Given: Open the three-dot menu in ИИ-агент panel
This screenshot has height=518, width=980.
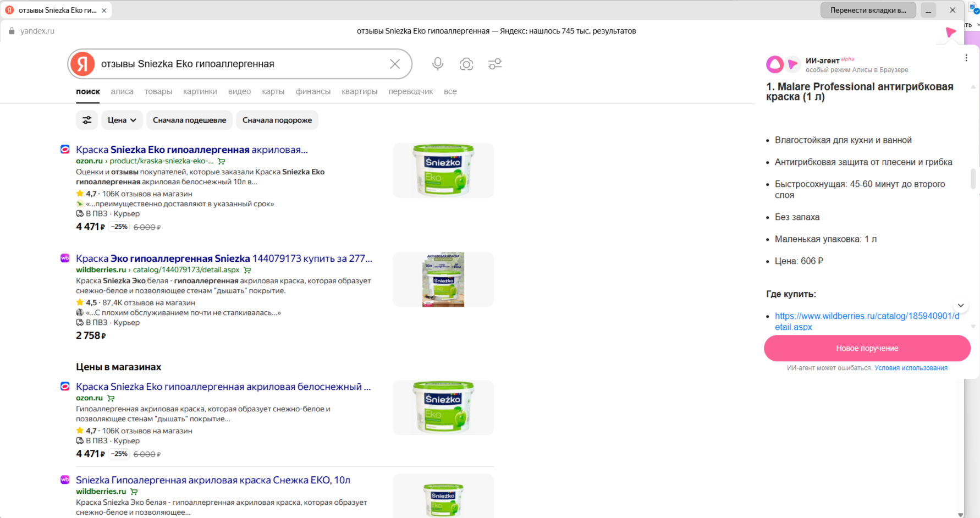Looking at the screenshot, I should pyautogui.click(x=966, y=58).
